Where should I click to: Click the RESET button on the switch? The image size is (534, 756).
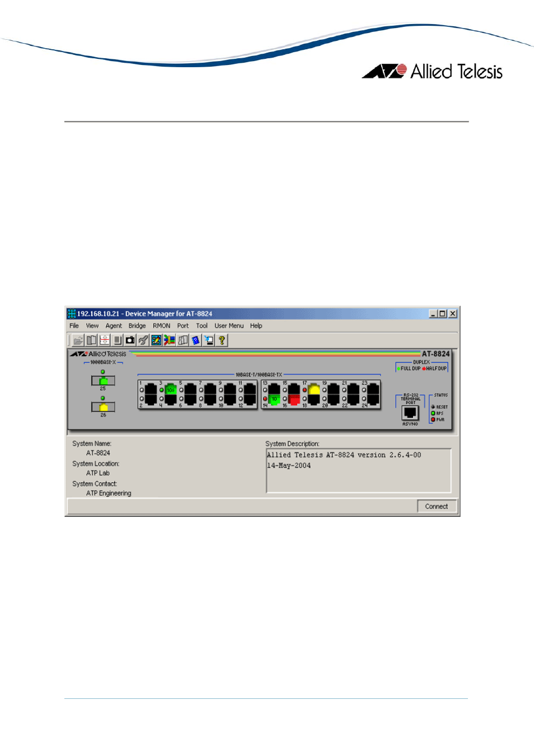[x=433, y=407]
